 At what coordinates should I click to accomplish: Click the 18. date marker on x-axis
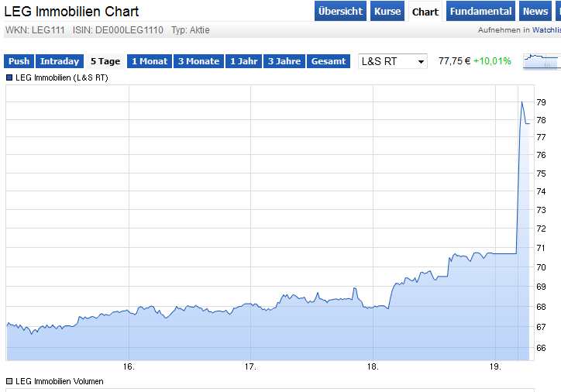372,366
